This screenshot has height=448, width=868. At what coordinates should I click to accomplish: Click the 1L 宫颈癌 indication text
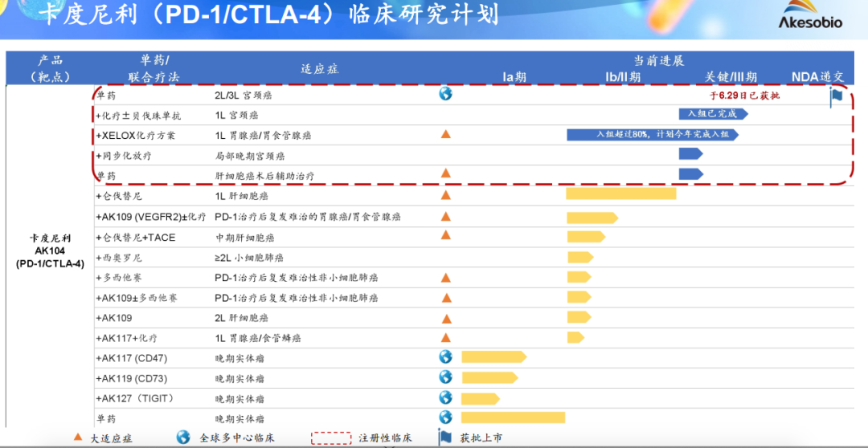pyautogui.click(x=236, y=115)
